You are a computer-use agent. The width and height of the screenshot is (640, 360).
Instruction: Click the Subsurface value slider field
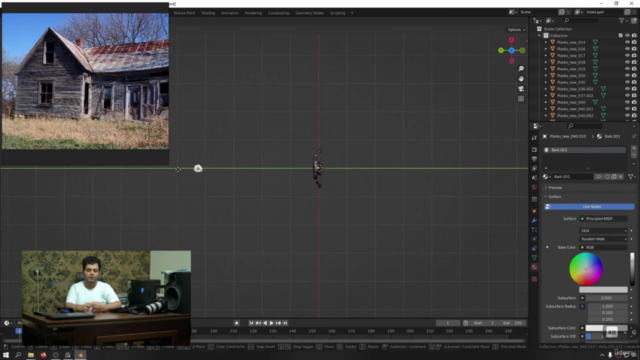[606, 298]
